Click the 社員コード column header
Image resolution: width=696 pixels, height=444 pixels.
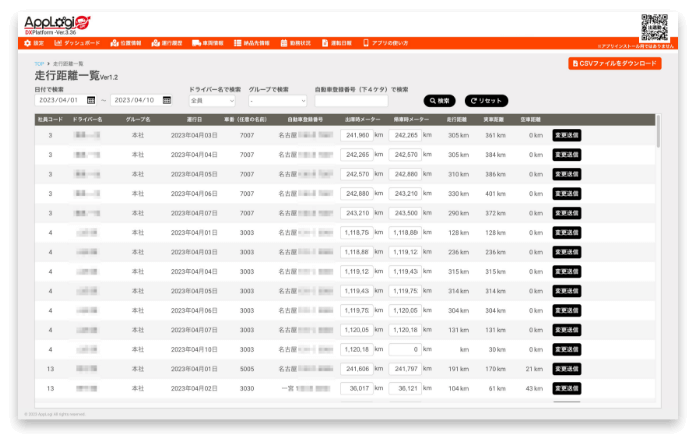pos(50,120)
